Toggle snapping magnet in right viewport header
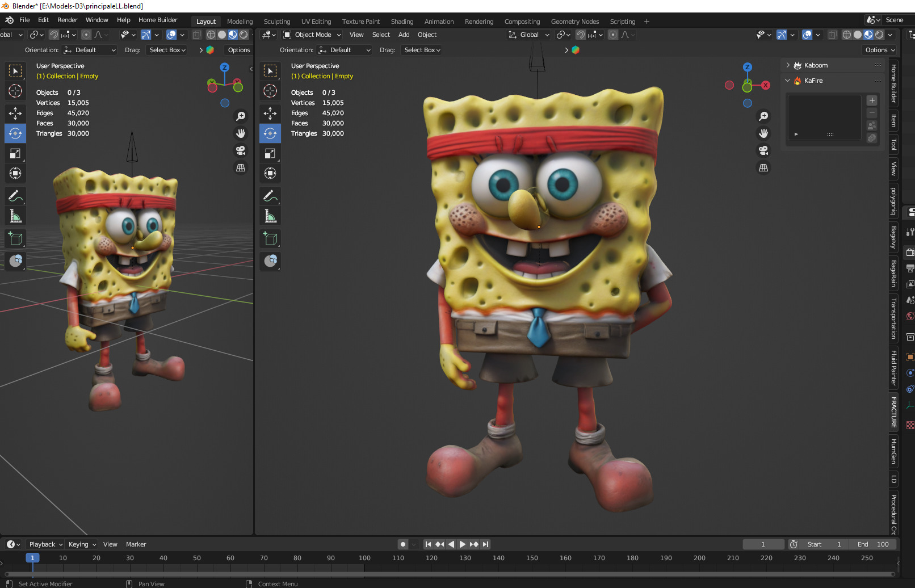Viewport: 915px width, 588px height. pos(581,35)
